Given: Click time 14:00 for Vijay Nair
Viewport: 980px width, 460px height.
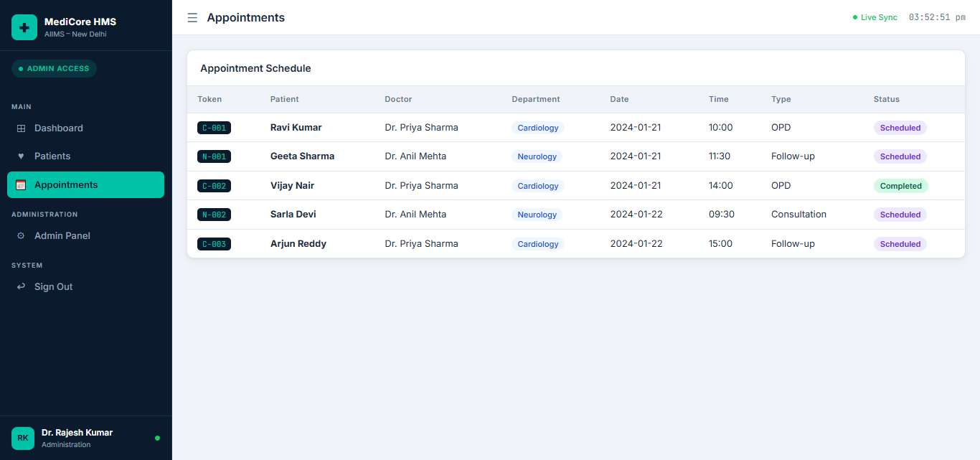Looking at the screenshot, I should pyautogui.click(x=721, y=186).
